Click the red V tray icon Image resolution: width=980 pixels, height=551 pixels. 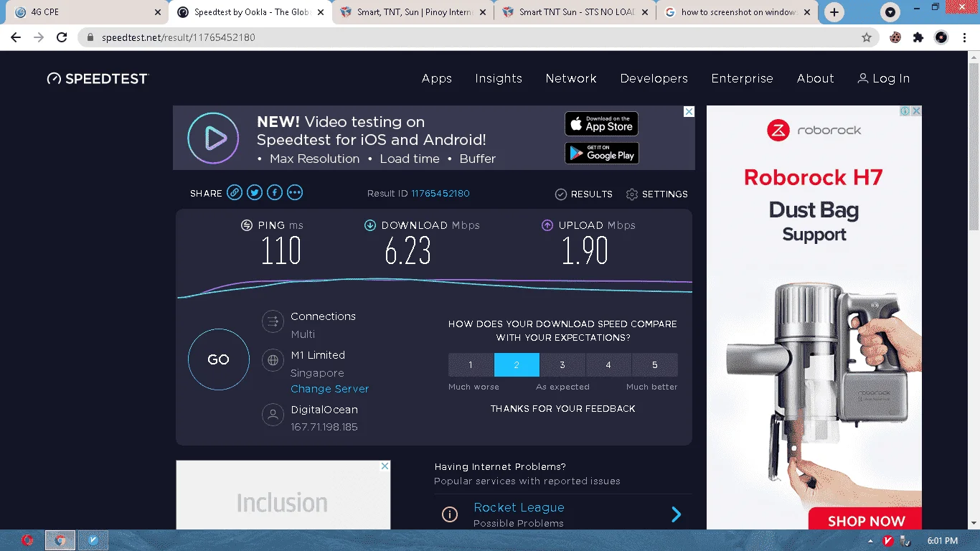(x=887, y=541)
